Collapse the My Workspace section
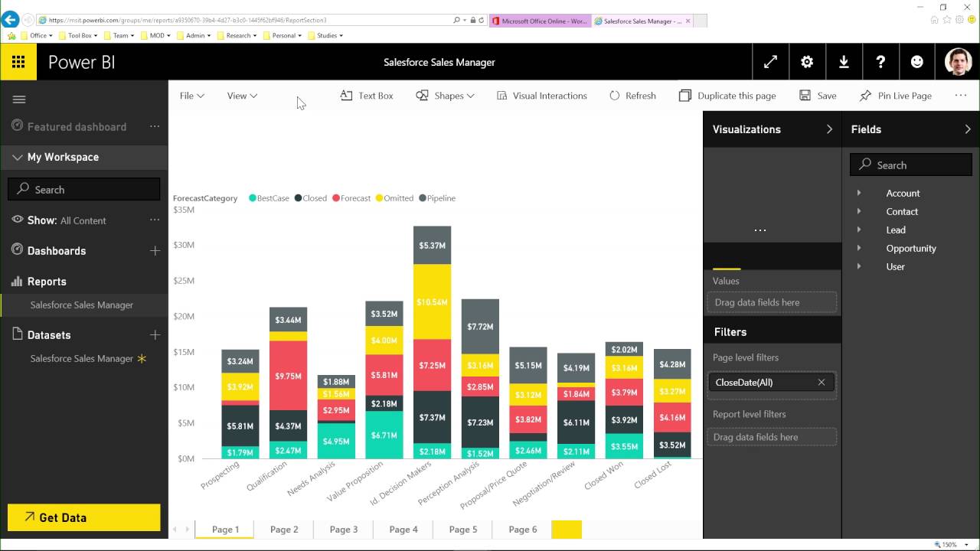The width and height of the screenshot is (980, 551). pos(17,157)
